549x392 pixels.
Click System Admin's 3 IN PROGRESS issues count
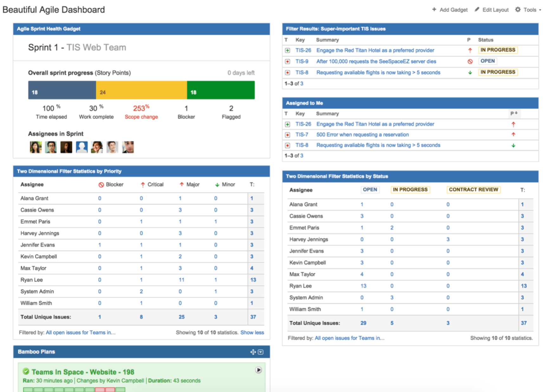click(x=392, y=298)
